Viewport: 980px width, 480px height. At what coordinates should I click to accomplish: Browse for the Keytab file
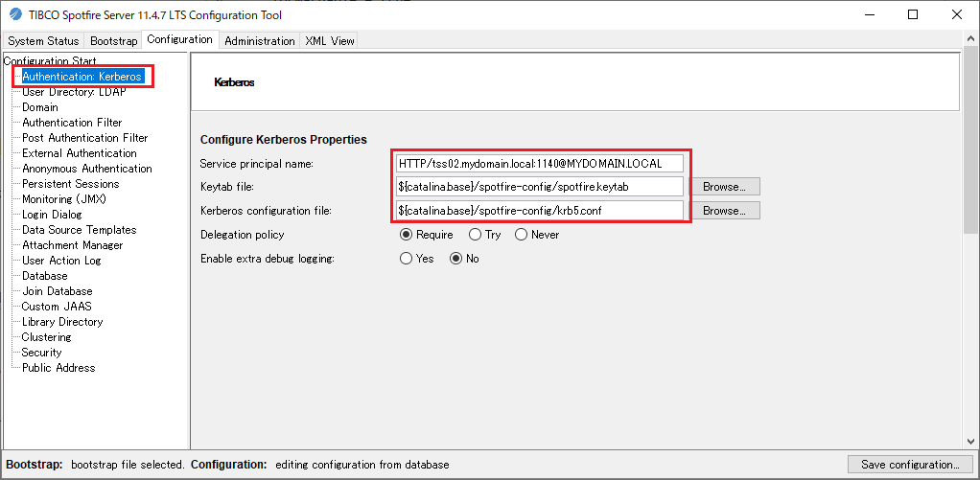coord(724,187)
